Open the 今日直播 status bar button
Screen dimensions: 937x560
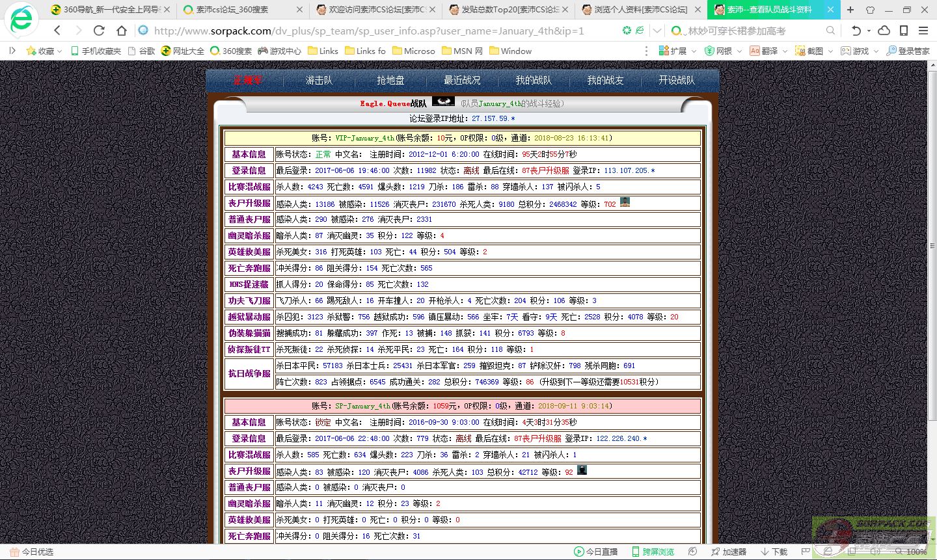(x=595, y=552)
